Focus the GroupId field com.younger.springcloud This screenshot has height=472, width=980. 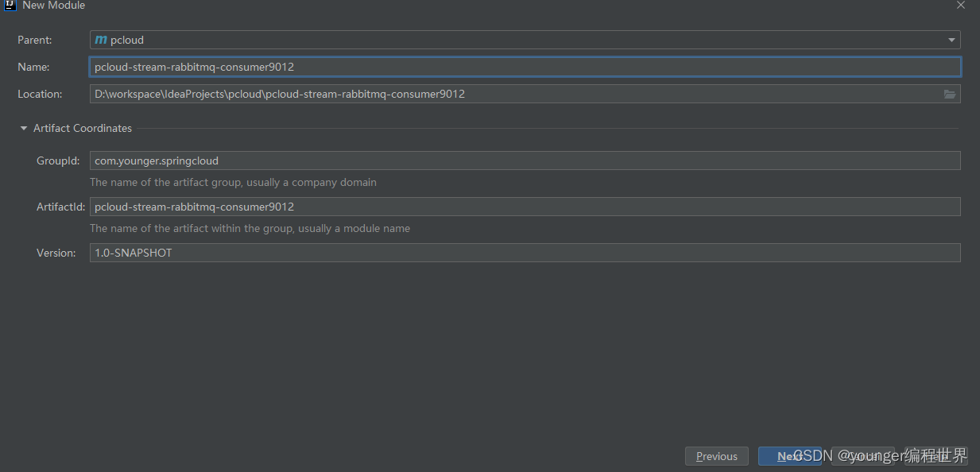(x=525, y=161)
